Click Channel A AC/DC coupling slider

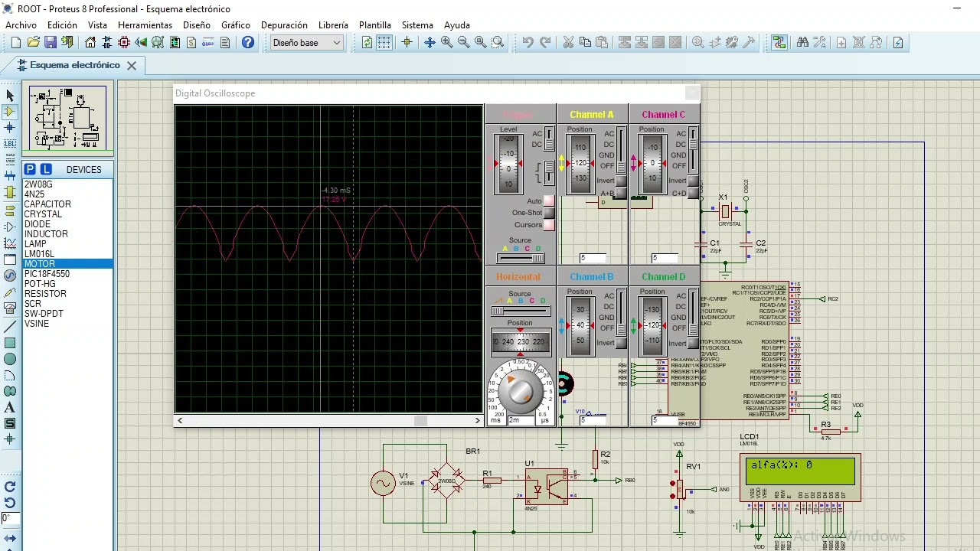(622, 150)
